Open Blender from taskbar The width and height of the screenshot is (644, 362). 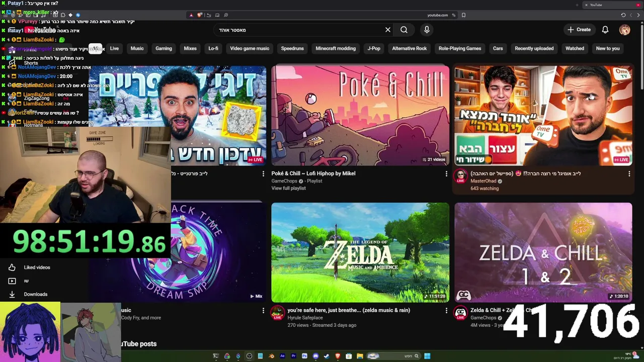(x=271, y=356)
